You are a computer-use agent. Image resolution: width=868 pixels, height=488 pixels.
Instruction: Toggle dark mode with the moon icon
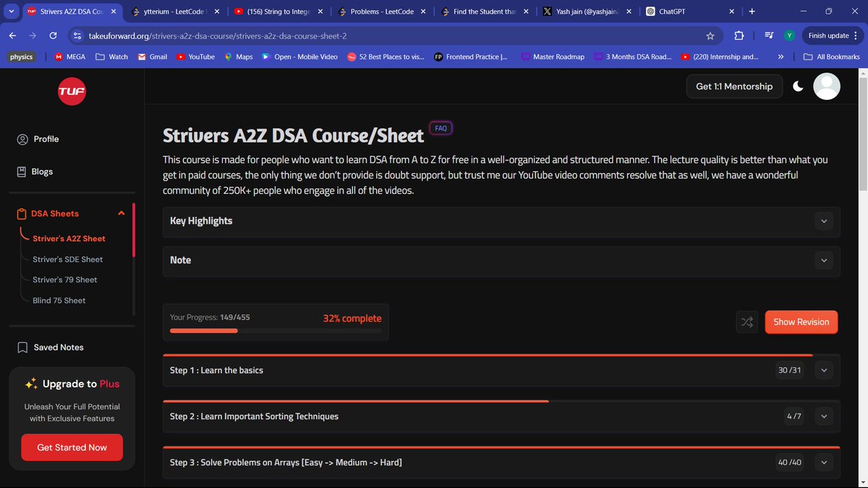[798, 85]
